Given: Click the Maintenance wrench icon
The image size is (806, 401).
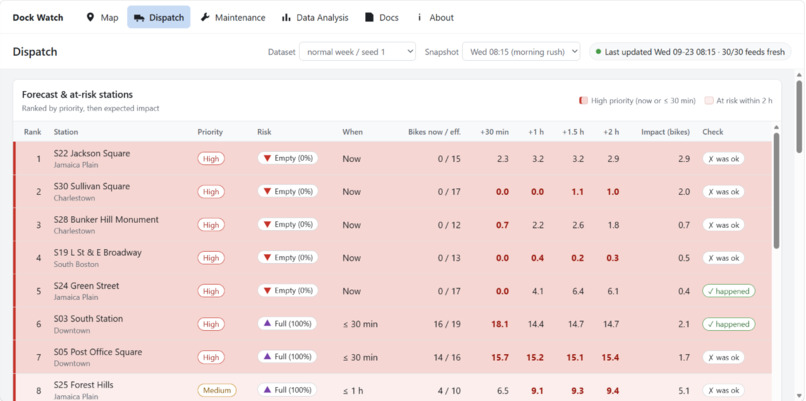Looking at the screenshot, I should tap(205, 17).
